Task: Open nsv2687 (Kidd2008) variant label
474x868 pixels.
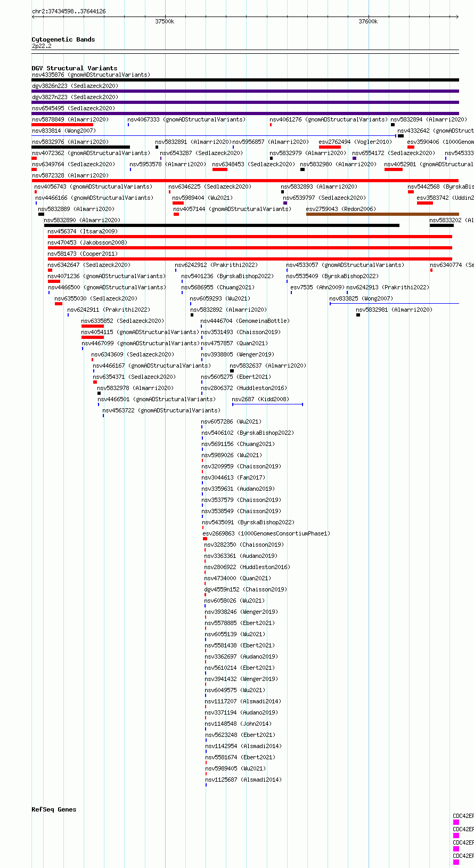Action: [260, 399]
